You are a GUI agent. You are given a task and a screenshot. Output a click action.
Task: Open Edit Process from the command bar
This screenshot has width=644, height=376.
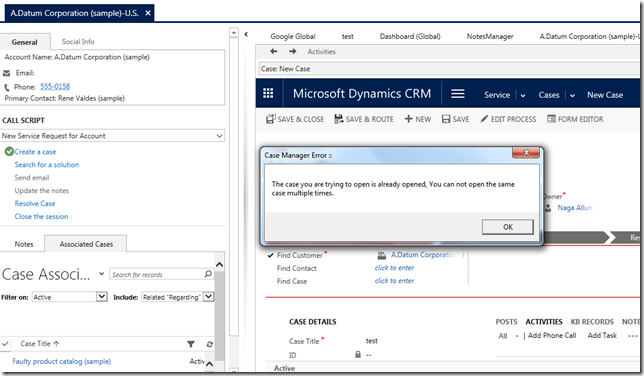pyautogui.click(x=508, y=119)
